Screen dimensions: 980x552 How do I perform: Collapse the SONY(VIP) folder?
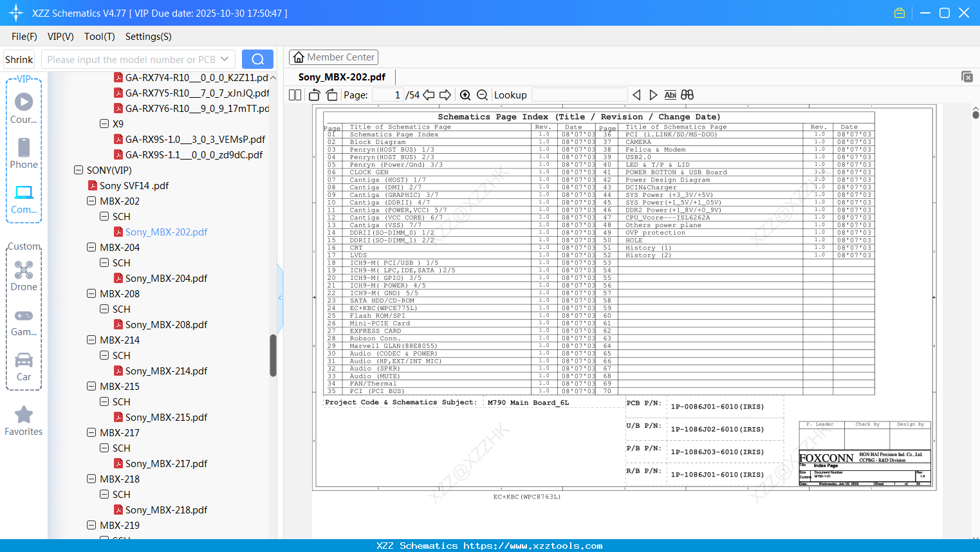(79, 170)
